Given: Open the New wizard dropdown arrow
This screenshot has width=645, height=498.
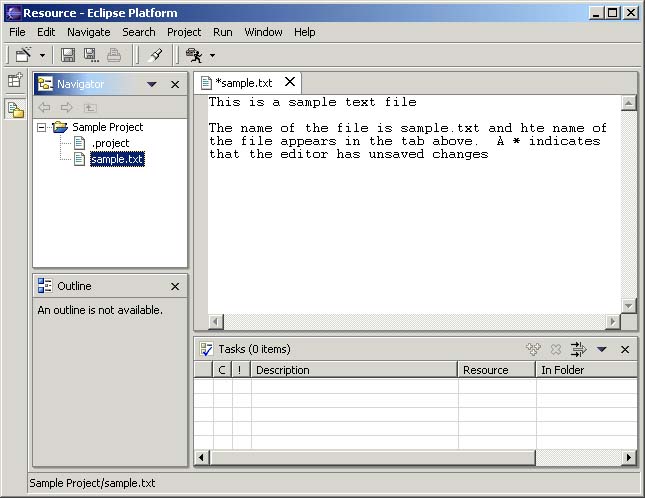Looking at the screenshot, I should (x=42, y=55).
